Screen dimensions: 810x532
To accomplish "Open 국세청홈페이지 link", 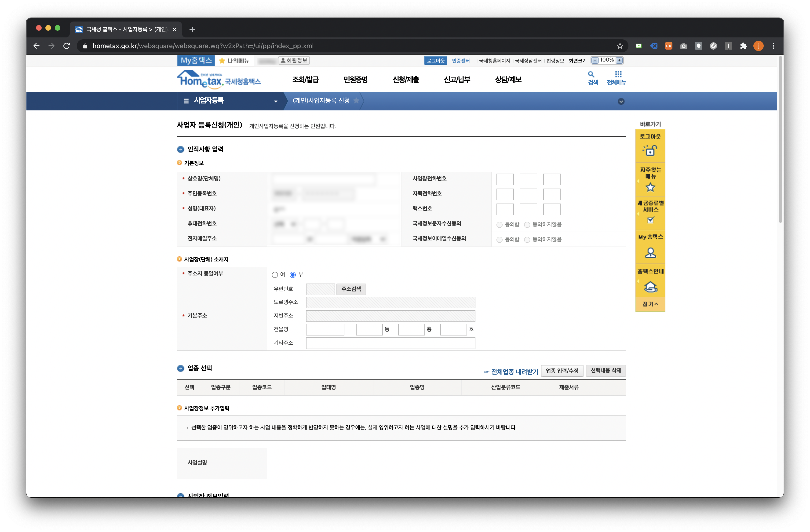I will coord(494,61).
